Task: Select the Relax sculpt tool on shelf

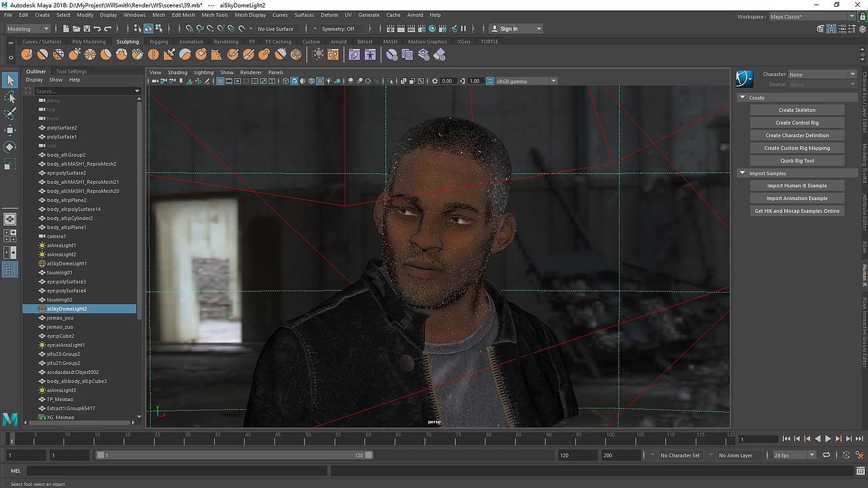Action: [x=59, y=54]
